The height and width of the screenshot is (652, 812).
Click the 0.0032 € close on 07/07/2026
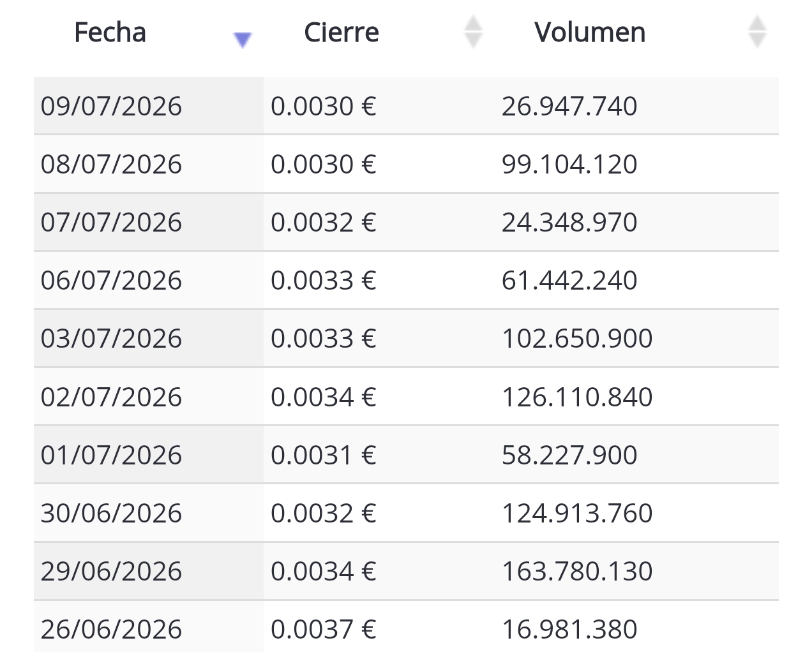(379, 222)
